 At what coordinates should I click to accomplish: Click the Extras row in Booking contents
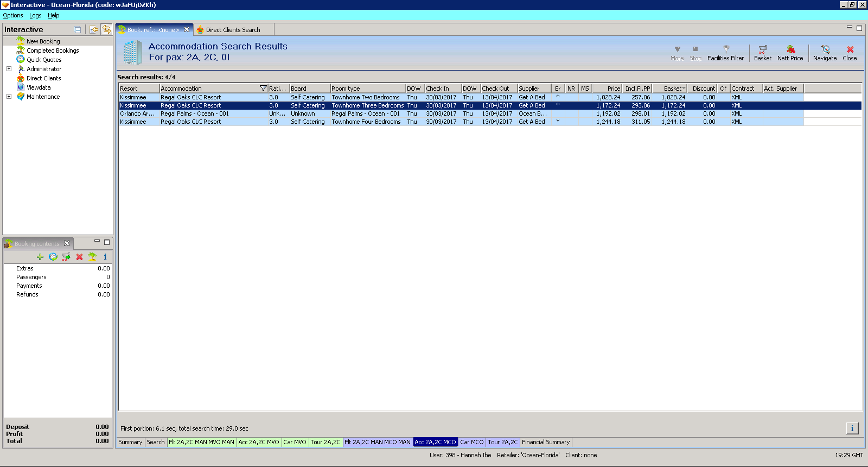58,268
